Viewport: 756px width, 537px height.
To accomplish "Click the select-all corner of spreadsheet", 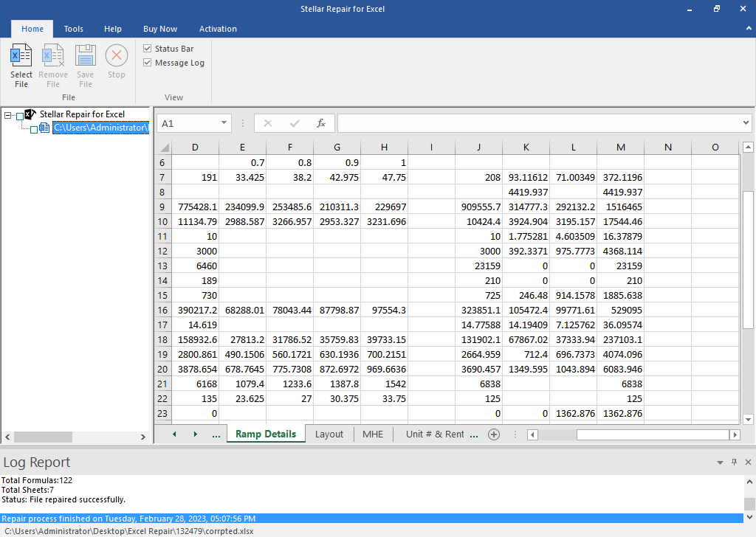I will click(165, 148).
